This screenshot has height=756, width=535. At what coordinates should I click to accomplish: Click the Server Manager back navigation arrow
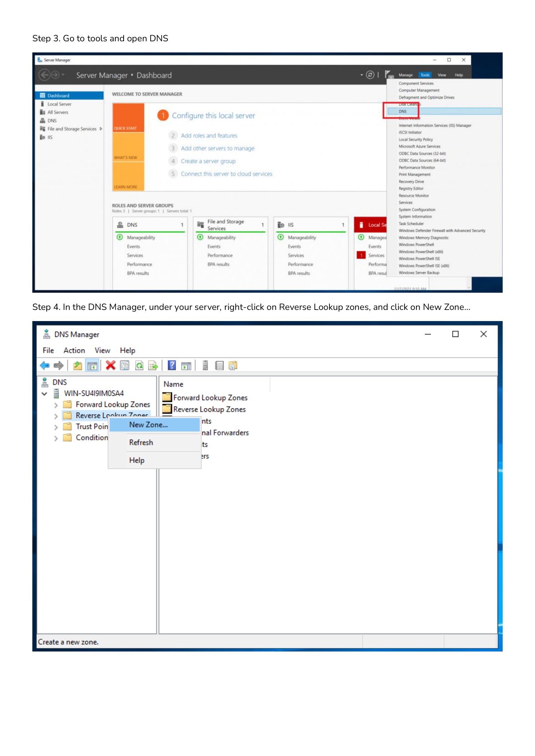click(44, 75)
